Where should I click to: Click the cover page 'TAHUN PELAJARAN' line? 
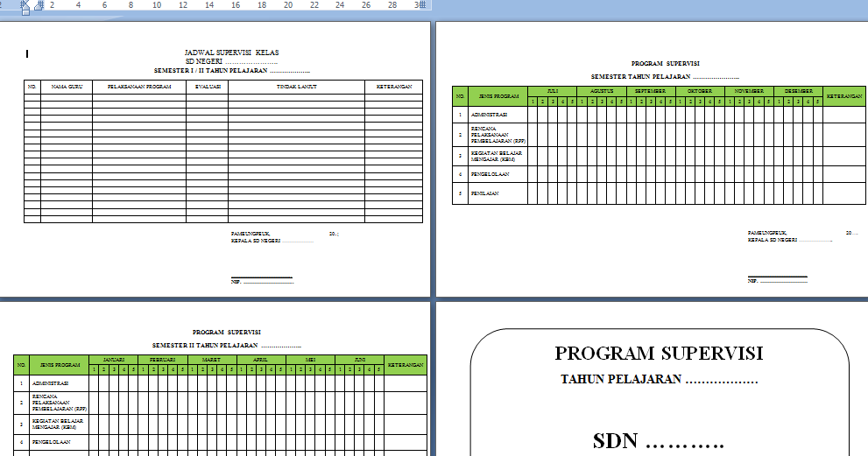coord(659,380)
